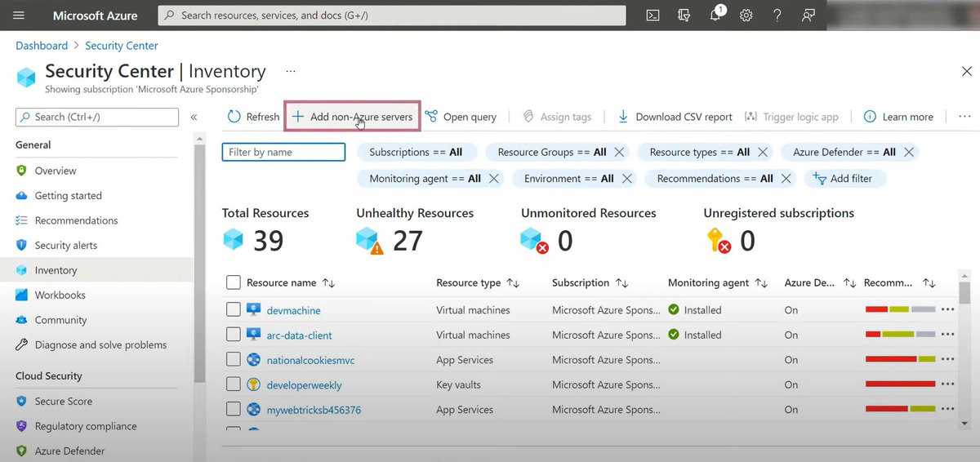Open the help question mark
980x462 pixels.
777,15
